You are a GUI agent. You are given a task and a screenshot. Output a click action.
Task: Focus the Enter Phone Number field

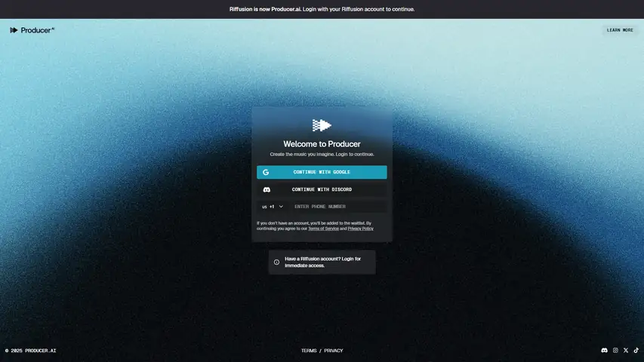click(339, 207)
